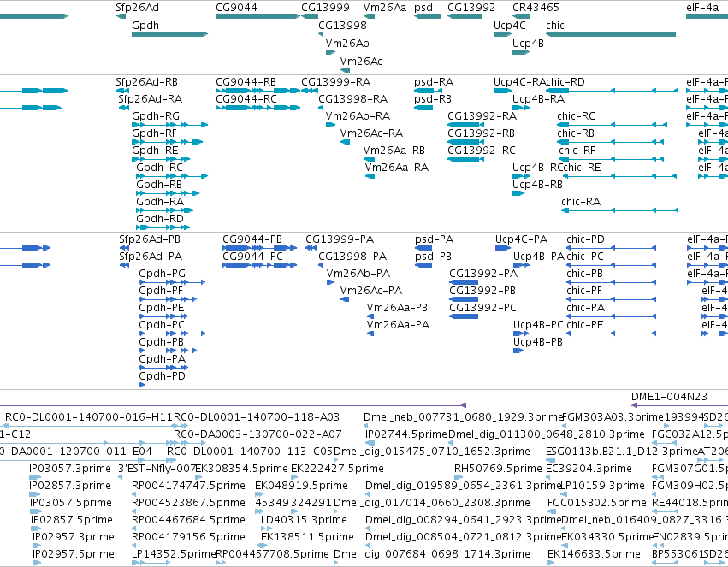Select transcript Gpdh-RF

click(154, 133)
